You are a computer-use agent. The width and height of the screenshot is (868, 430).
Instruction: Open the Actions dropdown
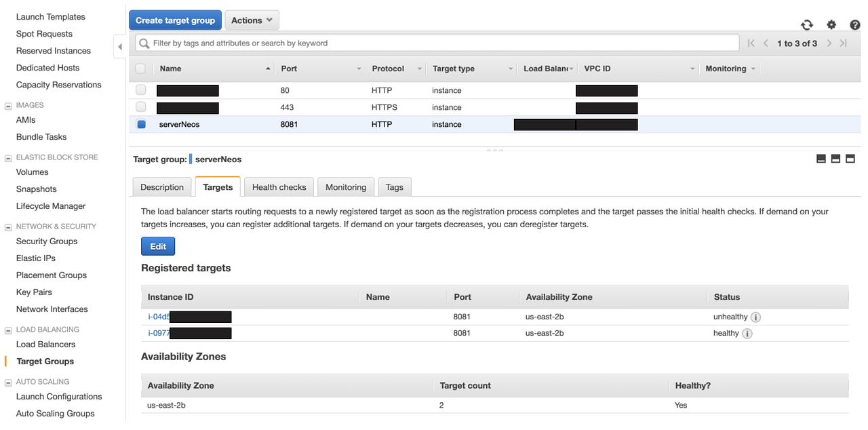252,20
